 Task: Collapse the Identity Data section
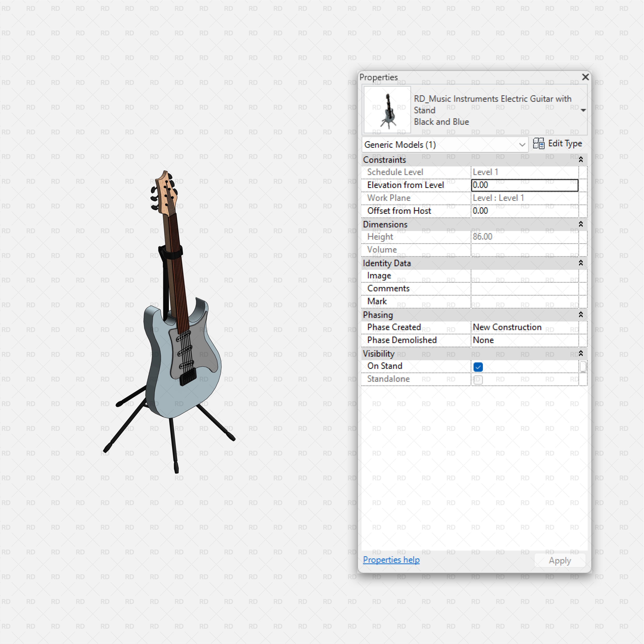pos(581,264)
